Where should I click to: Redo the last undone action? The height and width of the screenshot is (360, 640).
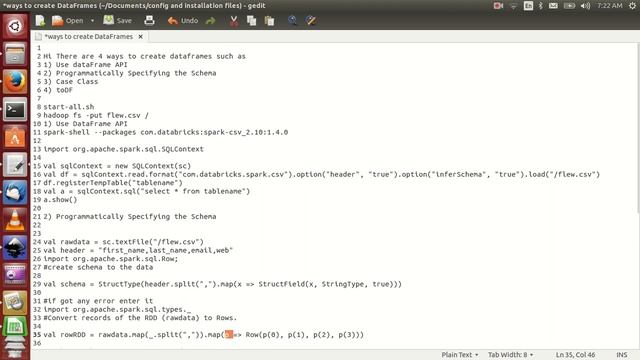(x=210, y=20)
